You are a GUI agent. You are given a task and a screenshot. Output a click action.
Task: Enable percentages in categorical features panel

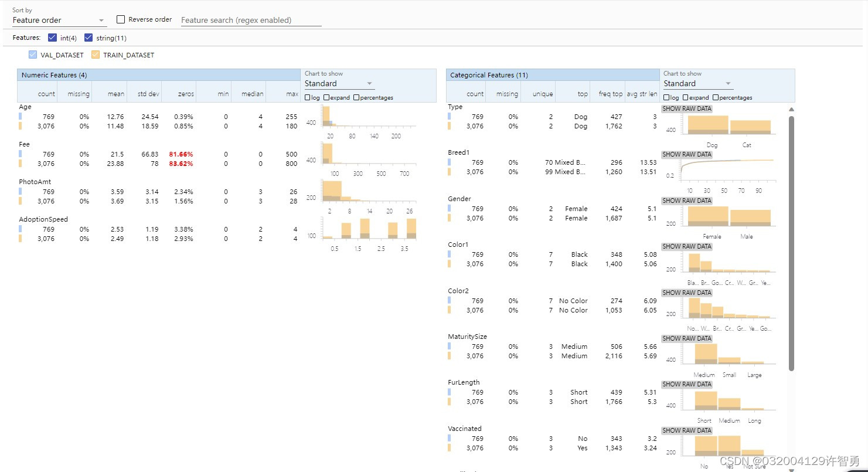(716, 98)
